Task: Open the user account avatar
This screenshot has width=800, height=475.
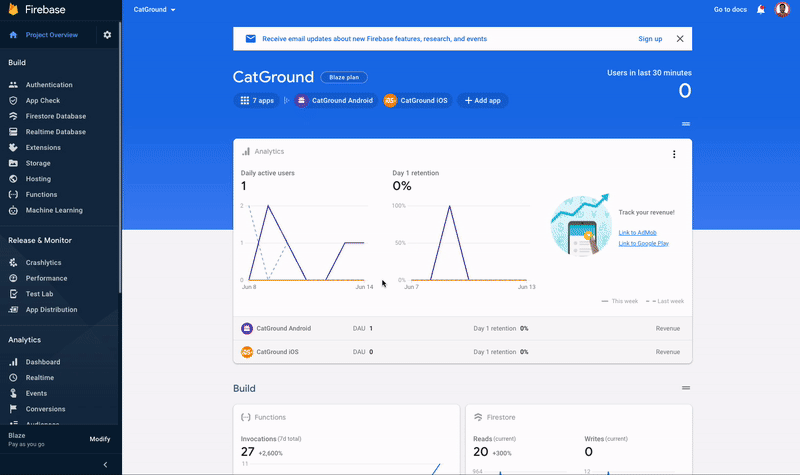Action: tap(782, 9)
